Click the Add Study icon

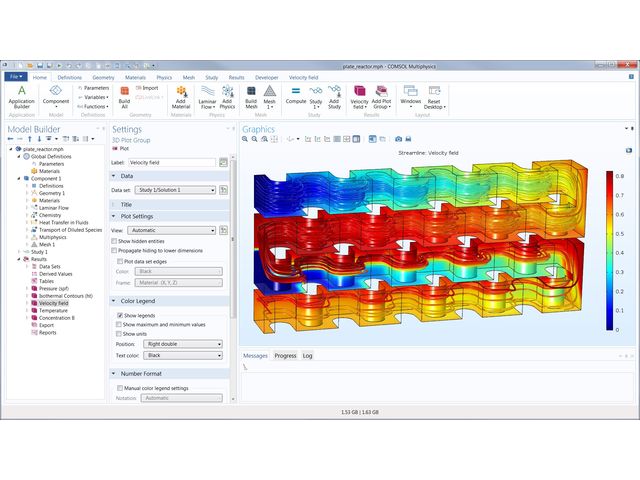[x=334, y=95]
